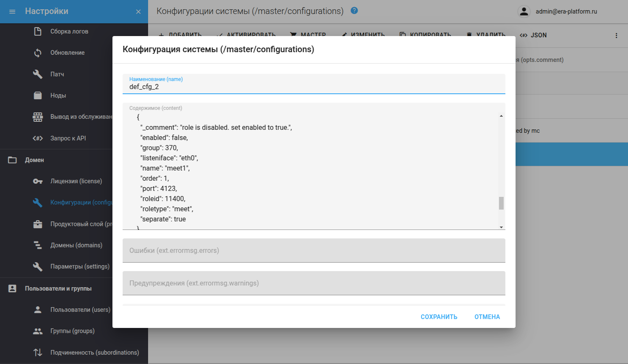Open the Пользователи (users) icon
Viewport: 628px width, 364px height.
coord(38,309)
